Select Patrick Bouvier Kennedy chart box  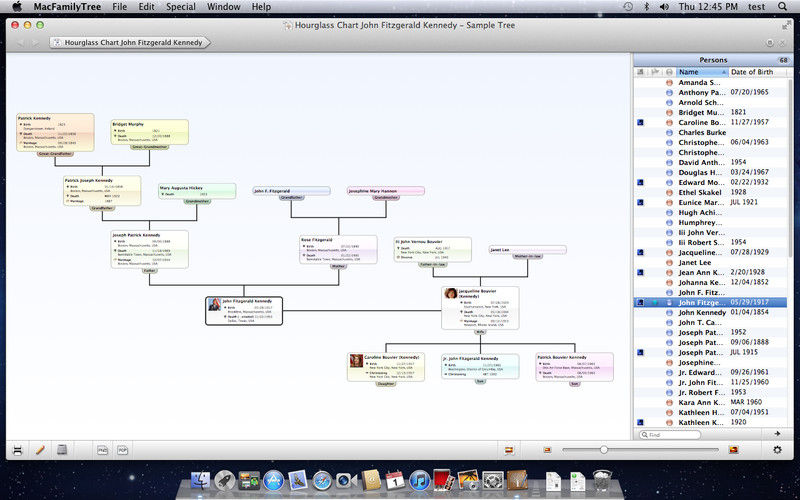point(574,367)
